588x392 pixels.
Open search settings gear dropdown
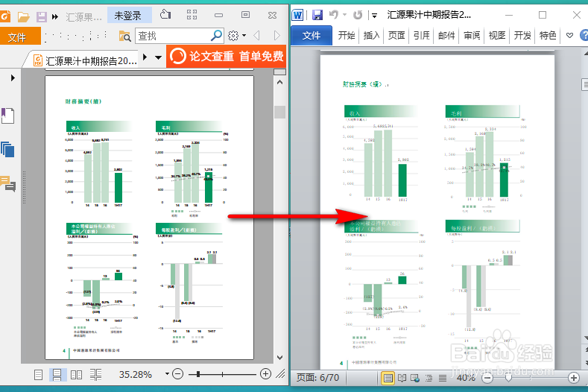click(x=237, y=36)
